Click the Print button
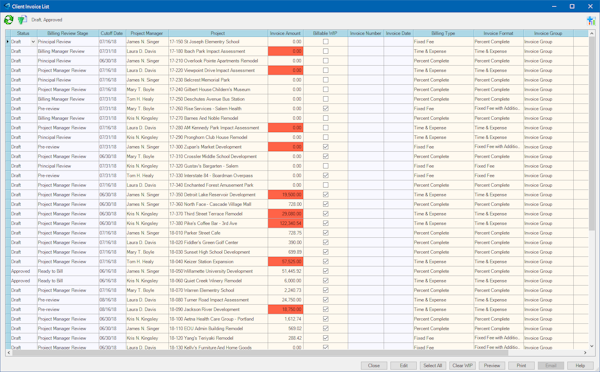The width and height of the screenshot is (600, 372). (x=521, y=365)
